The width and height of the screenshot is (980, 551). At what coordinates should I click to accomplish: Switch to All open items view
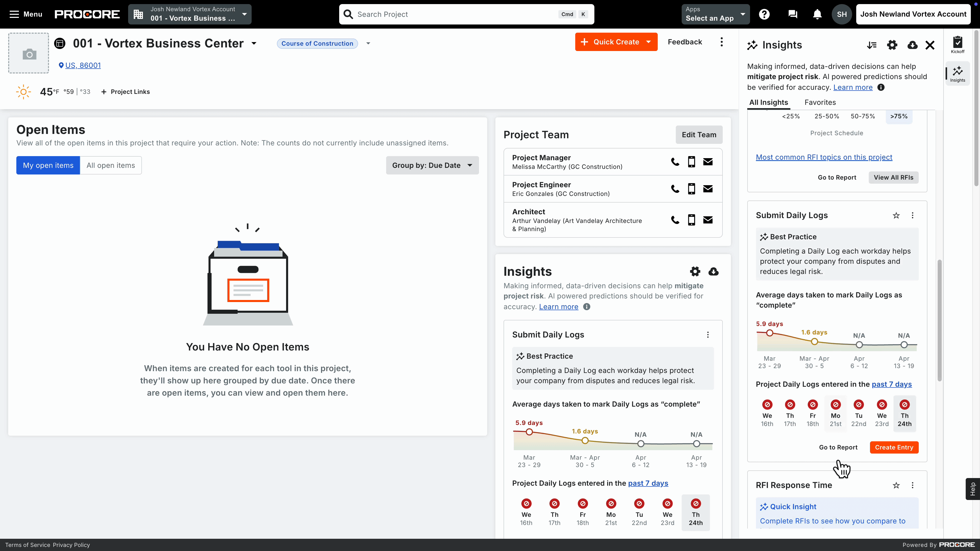[x=110, y=165]
